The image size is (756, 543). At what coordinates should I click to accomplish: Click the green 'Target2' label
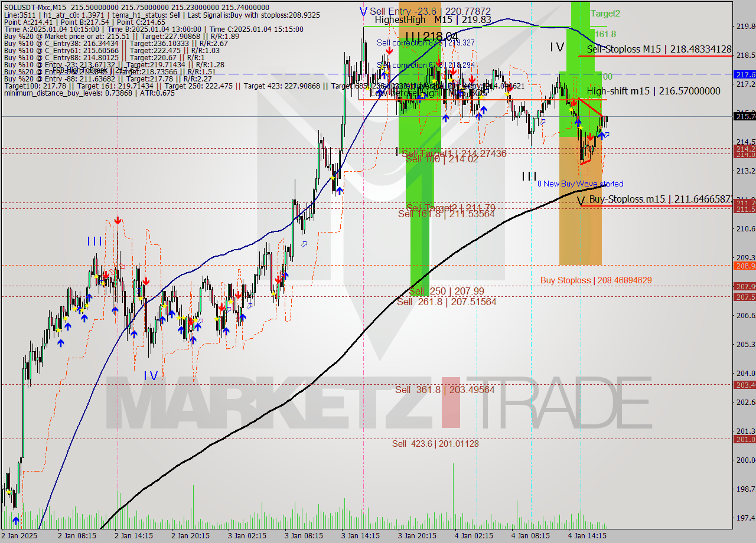pyautogui.click(x=605, y=13)
